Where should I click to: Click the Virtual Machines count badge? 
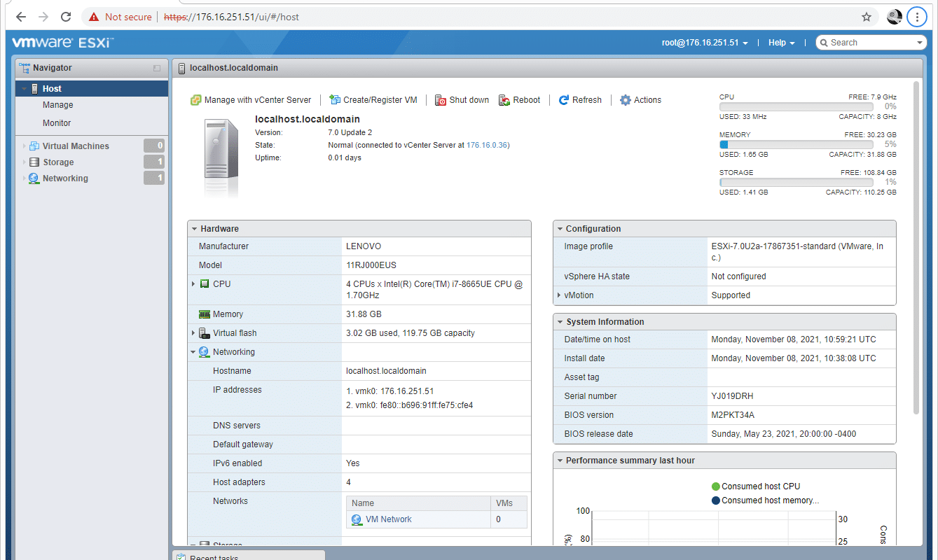(153, 146)
